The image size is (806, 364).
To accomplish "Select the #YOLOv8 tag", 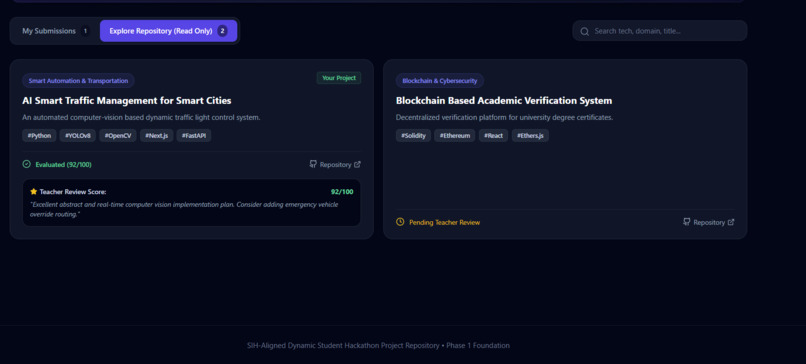I will coord(78,136).
